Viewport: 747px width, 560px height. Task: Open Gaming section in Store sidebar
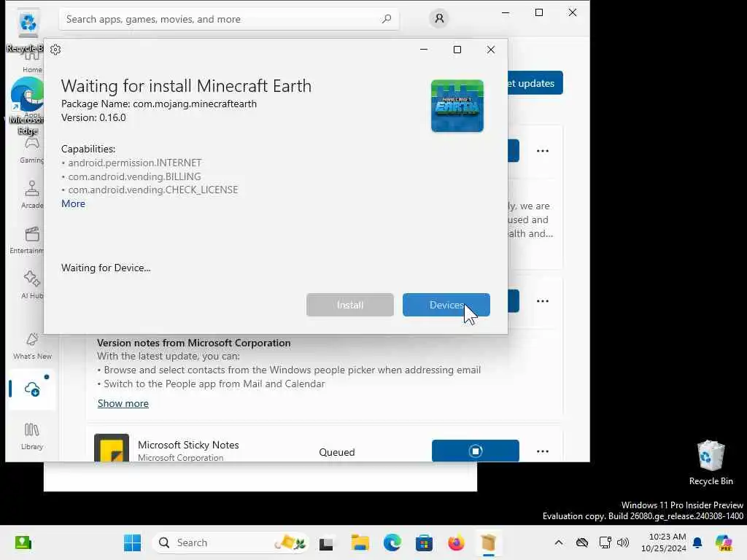(32, 150)
